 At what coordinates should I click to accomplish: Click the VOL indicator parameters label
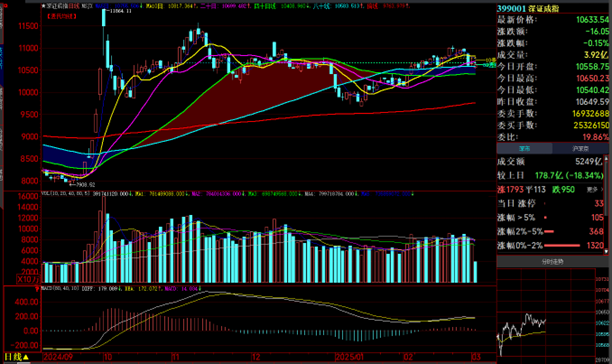66,194
